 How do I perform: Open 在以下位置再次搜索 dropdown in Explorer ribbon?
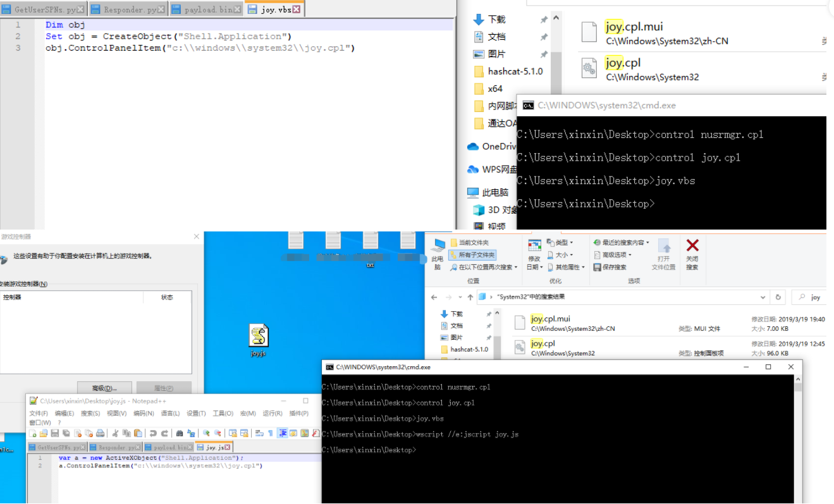[484, 267]
